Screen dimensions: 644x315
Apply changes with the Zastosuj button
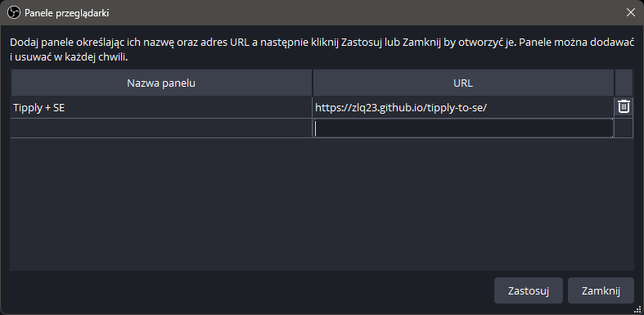pyautogui.click(x=528, y=290)
